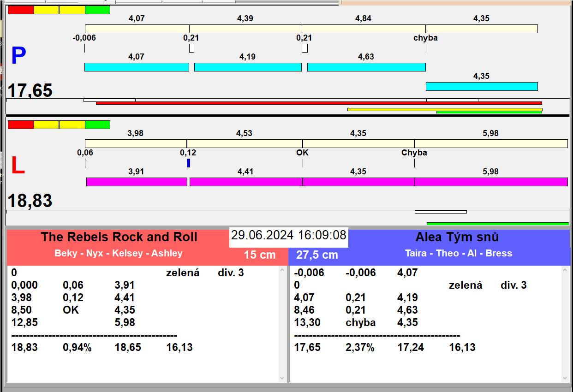
Task: Click the blue P lane letter
Action: click(x=18, y=56)
